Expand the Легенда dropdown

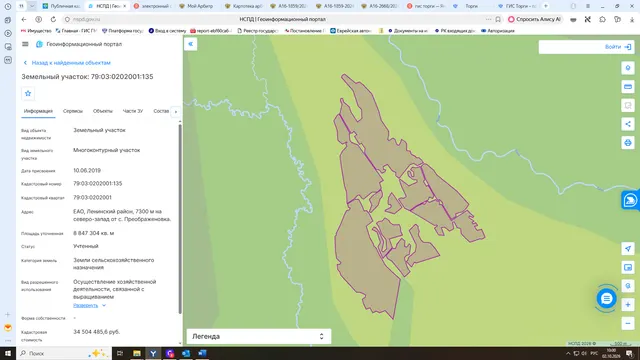(259, 336)
